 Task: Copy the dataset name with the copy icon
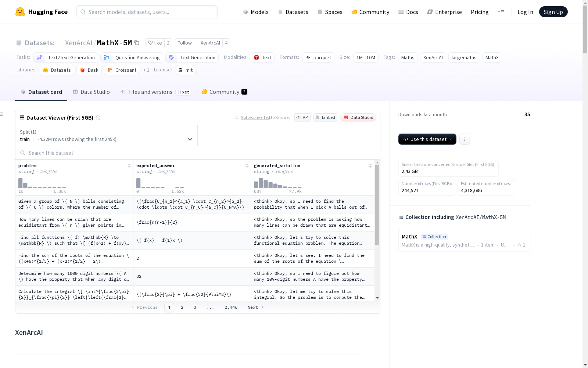point(137,43)
